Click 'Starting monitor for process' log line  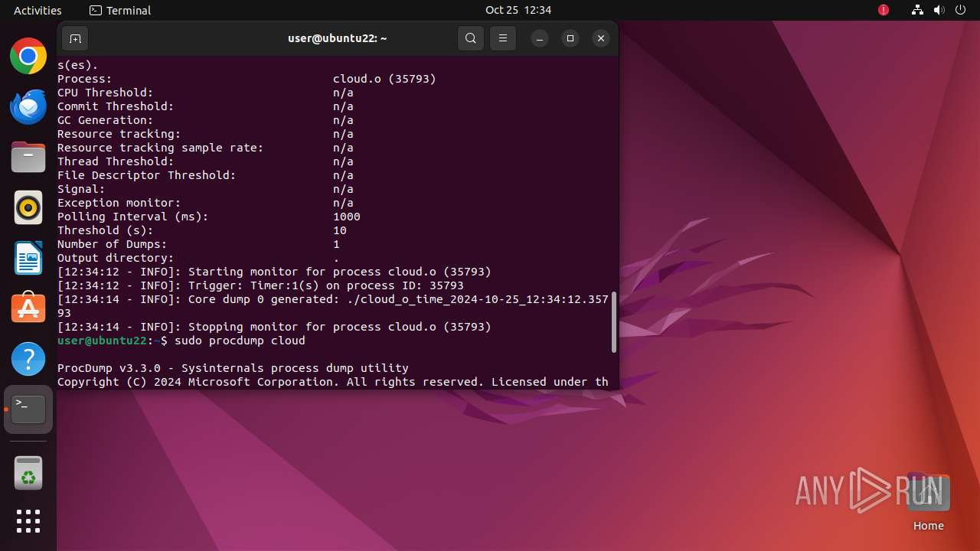[x=274, y=272]
